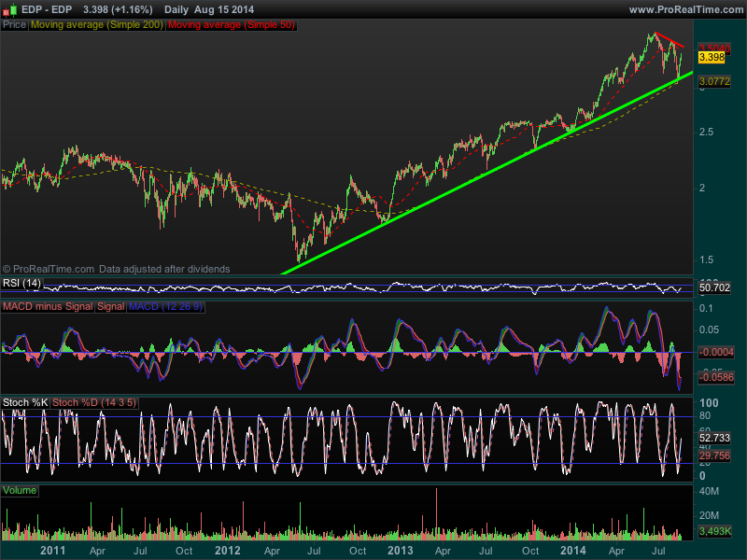Click the MACD minus Signal label
747x560 pixels.
pos(48,307)
